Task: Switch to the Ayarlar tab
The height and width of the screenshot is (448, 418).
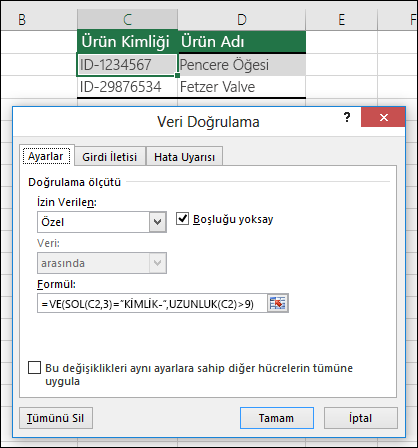Action: 46,156
